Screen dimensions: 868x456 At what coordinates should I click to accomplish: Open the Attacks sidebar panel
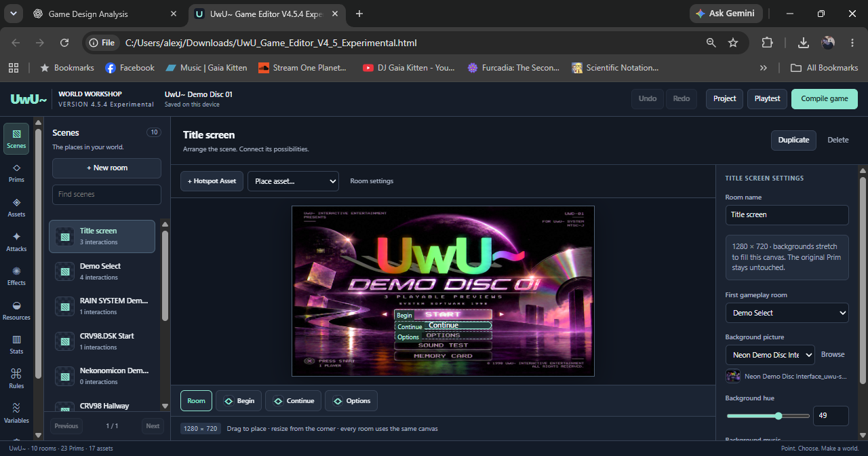pyautogui.click(x=16, y=242)
